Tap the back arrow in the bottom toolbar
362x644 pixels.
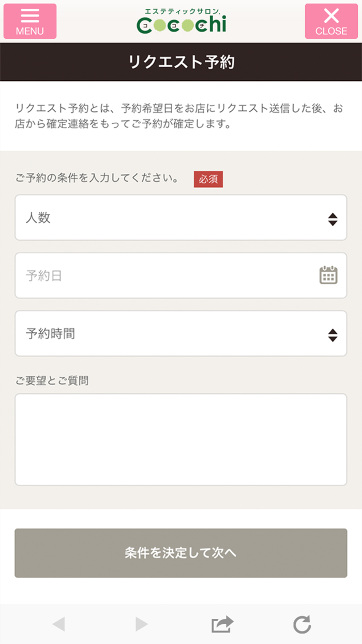point(60,624)
